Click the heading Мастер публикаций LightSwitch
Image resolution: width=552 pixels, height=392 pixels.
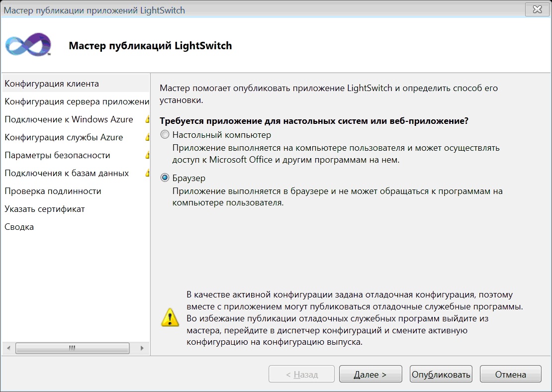[150, 46]
